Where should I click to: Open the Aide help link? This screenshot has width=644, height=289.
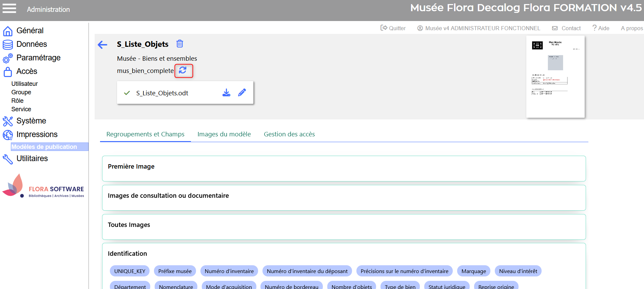(x=601, y=28)
